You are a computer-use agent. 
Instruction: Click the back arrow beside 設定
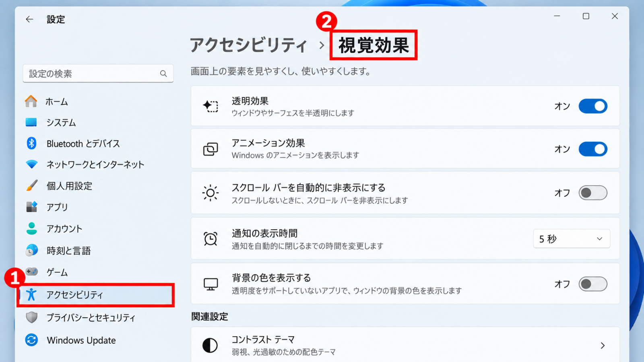pyautogui.click(x=29, y=19)
